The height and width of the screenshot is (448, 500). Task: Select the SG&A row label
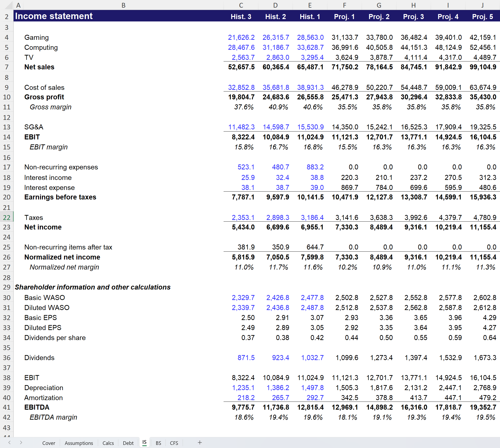(x=34, y=127)
